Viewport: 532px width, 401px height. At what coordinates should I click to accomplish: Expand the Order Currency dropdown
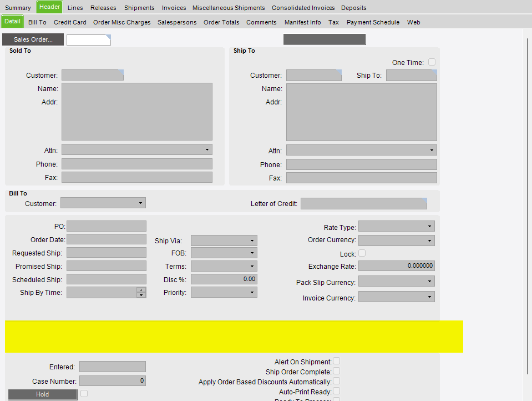(429, 240)
